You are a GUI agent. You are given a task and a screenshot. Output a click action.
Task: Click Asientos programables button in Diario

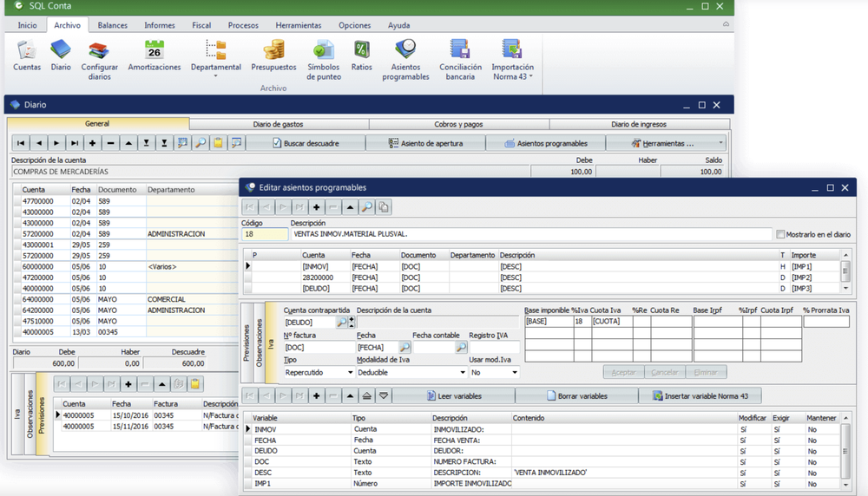(x=546, y=143)
